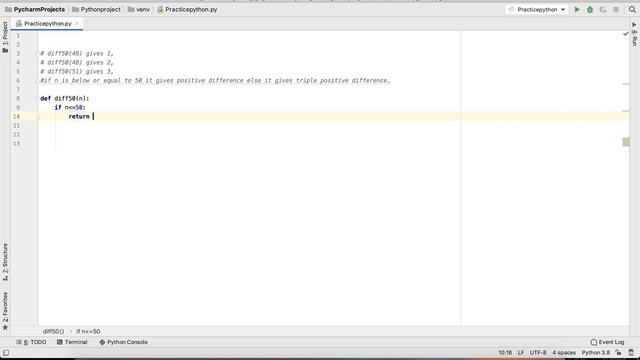
Task: Click the comment '# diff50(48) gives 2,'
Action: 77,62
